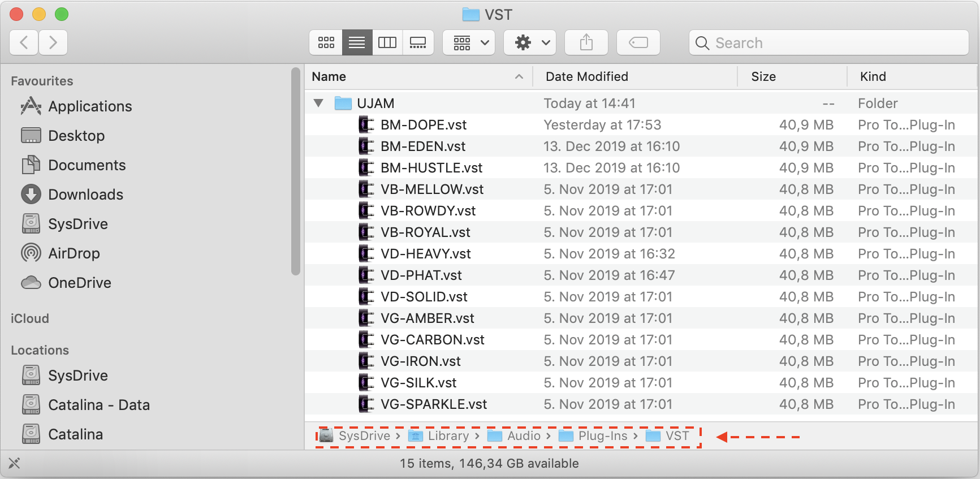The image size is (980, 479).
Task: Sort by the Date Modified column
Action: tap(634, 76)
